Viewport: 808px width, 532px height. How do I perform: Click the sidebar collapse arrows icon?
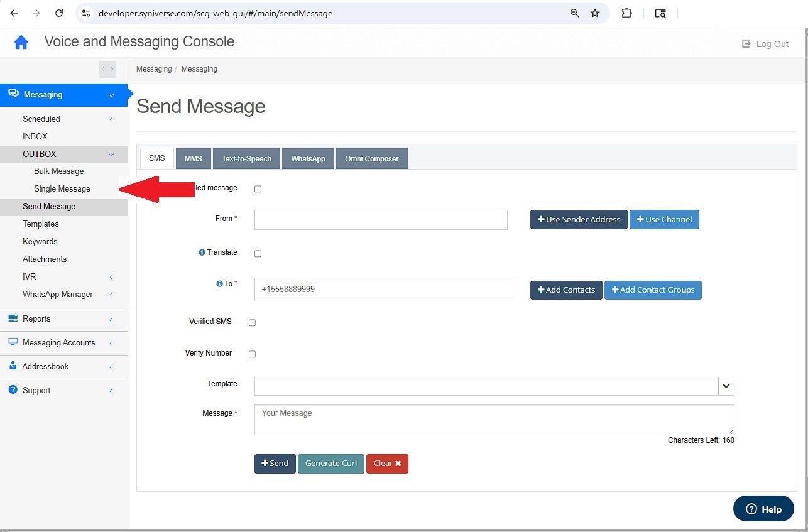[x=107, y=69]
